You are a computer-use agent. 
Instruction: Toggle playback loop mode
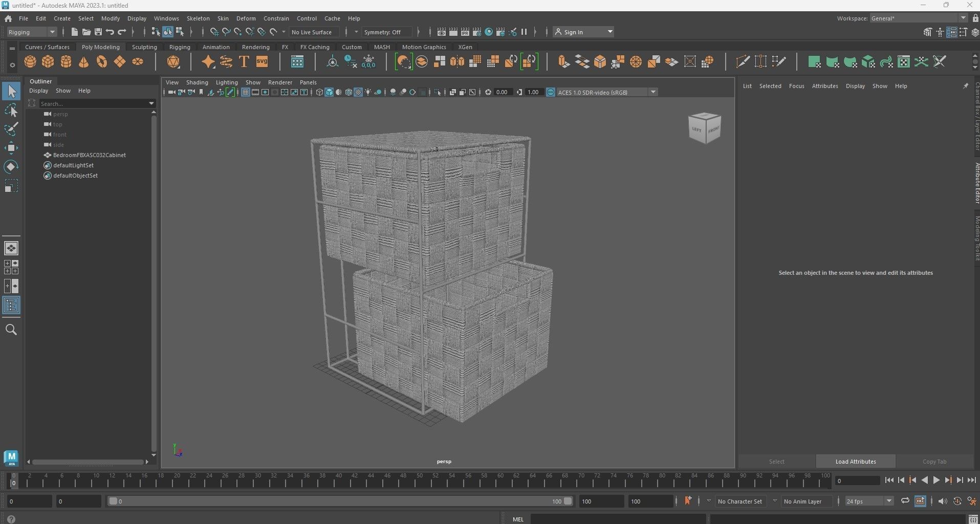click(x=905, y=501)
